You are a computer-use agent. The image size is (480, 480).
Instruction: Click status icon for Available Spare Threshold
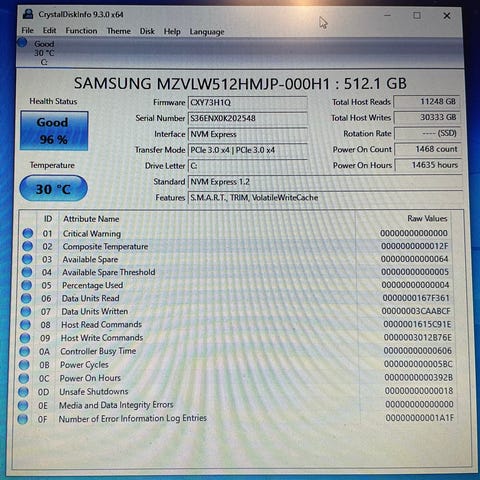click(27, 272)
